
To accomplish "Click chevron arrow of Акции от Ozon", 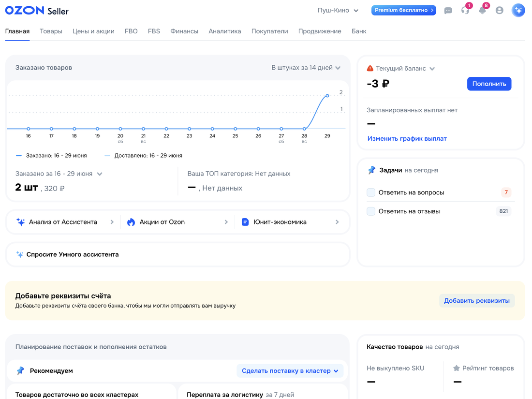I will pos(226,222).
